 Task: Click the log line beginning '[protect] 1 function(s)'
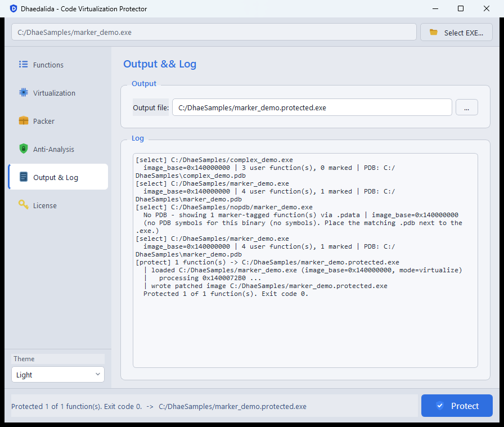coord(267,262)
